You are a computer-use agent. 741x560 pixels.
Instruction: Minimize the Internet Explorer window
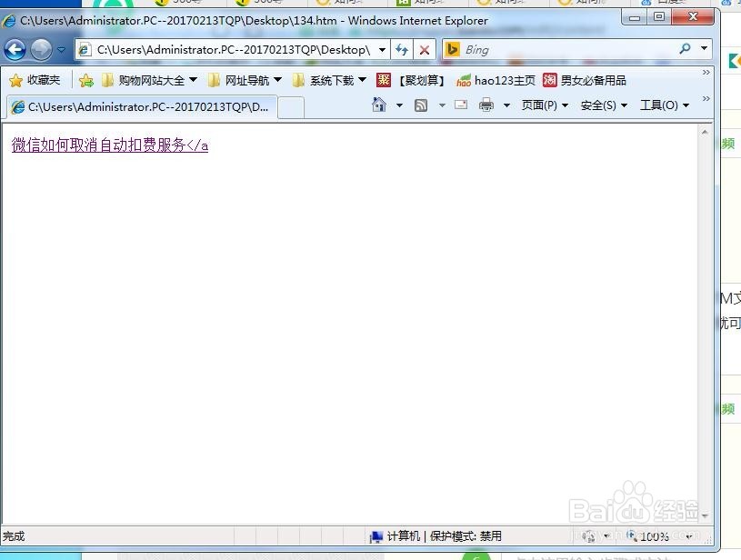coord(635,17)
